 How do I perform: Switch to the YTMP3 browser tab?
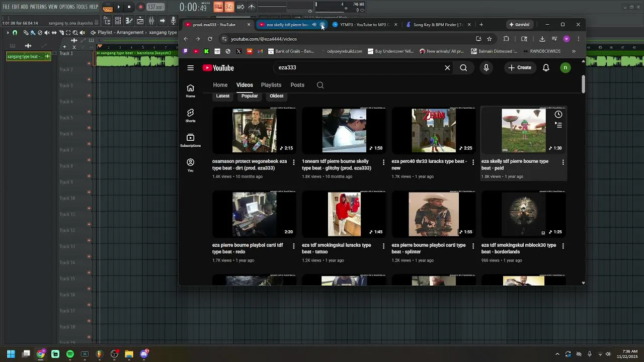(x=365, y=25)
